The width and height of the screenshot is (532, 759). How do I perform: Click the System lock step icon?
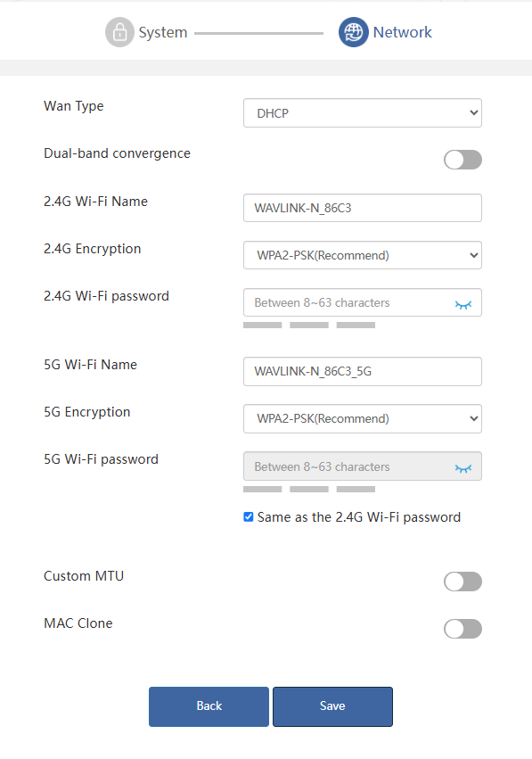pyautogui.click(x=119, y=32)
